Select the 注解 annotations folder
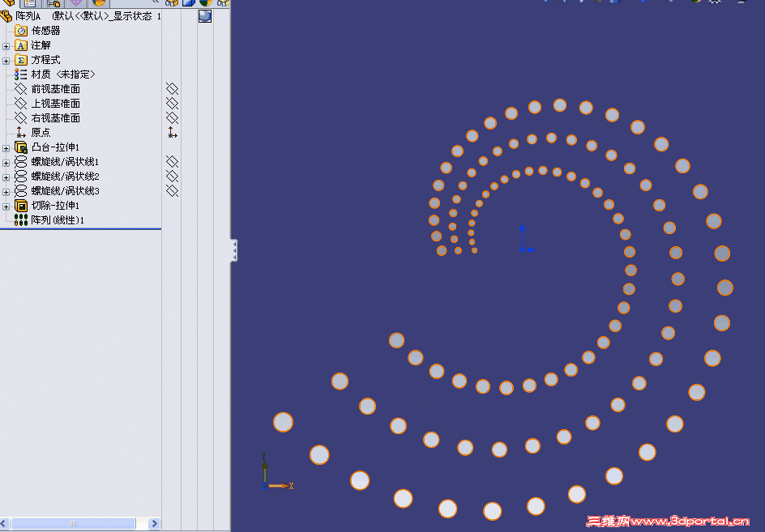The image size is (765, 532). [32, 45]
